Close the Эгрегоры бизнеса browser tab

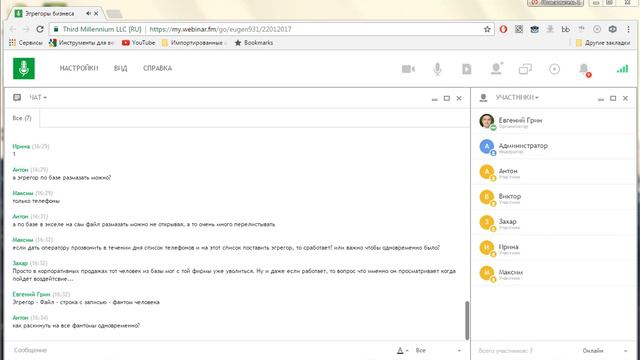pyautogui.click(x=96, y=13)
